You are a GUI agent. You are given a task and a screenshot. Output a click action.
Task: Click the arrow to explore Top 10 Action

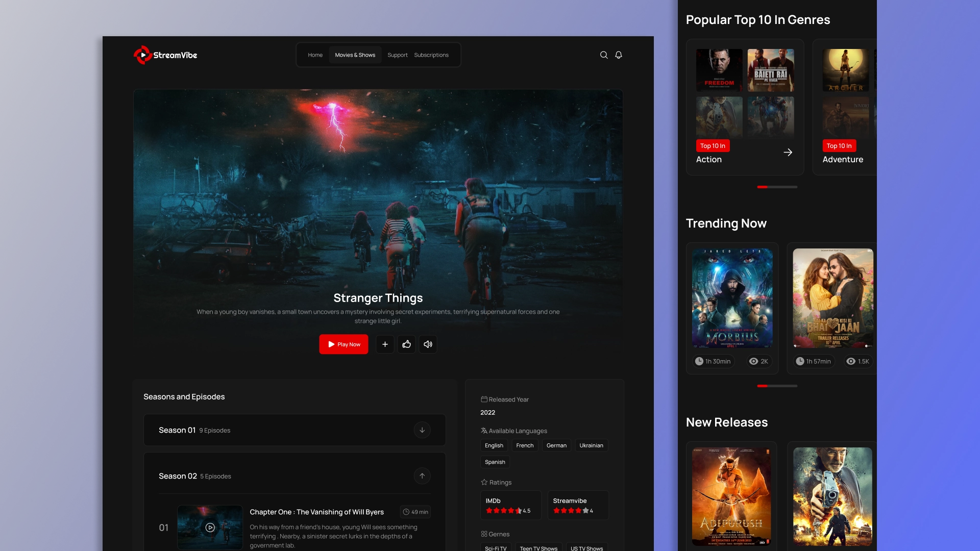click(789, 152)
